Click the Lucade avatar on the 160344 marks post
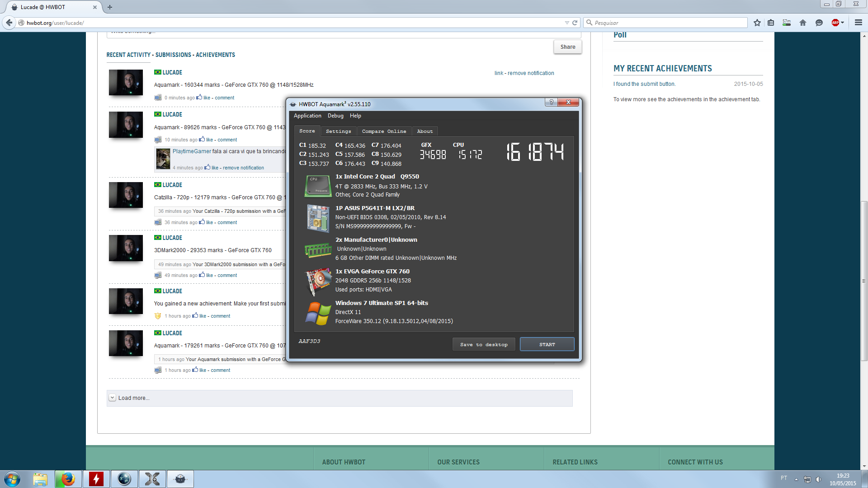Screen dimensions: 868x488 point(126,82)
